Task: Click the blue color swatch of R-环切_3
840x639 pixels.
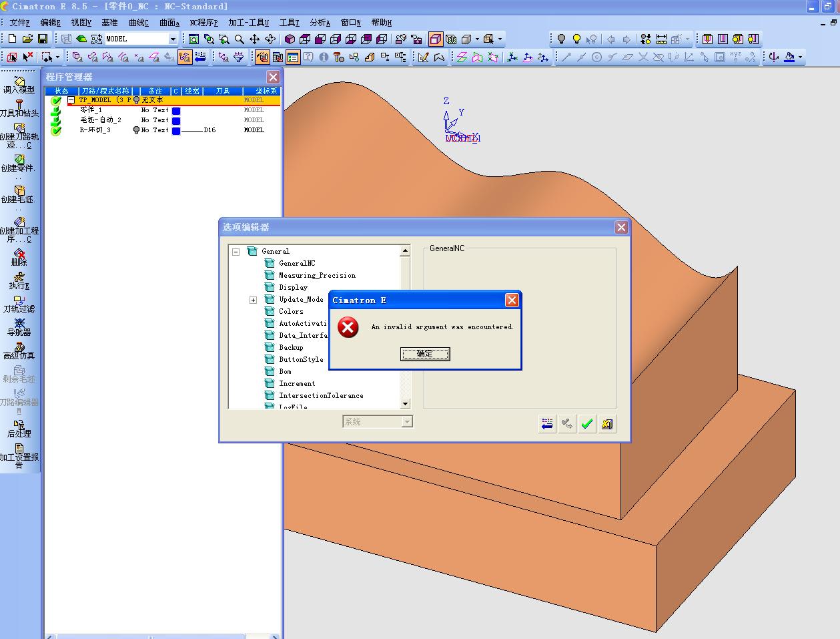Action: pos(176,131)
